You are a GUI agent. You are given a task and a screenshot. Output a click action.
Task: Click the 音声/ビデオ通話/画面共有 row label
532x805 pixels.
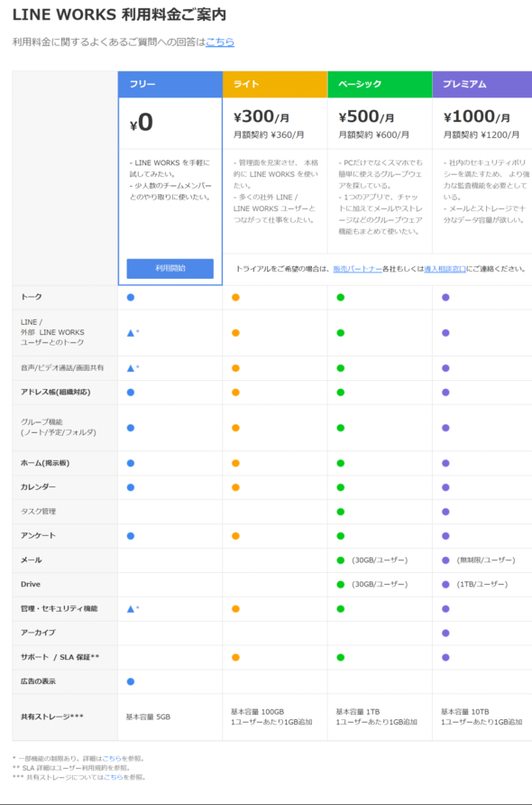[62, 368]
